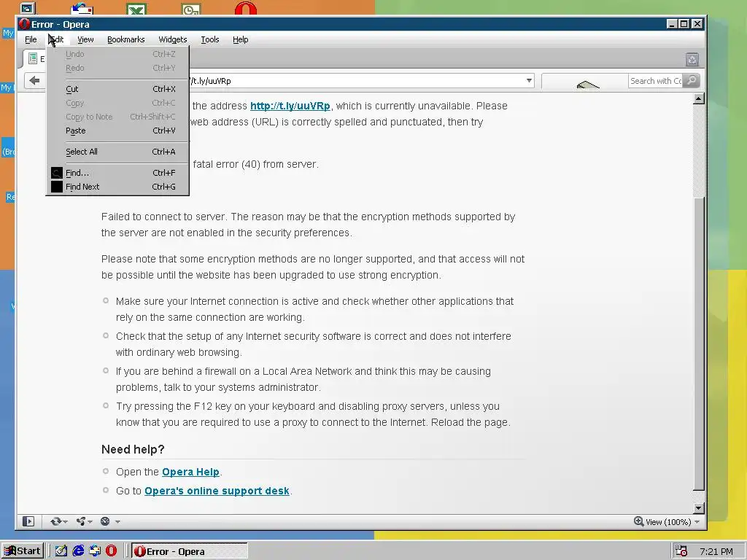Choose Cut from the Edit menu

117,89
